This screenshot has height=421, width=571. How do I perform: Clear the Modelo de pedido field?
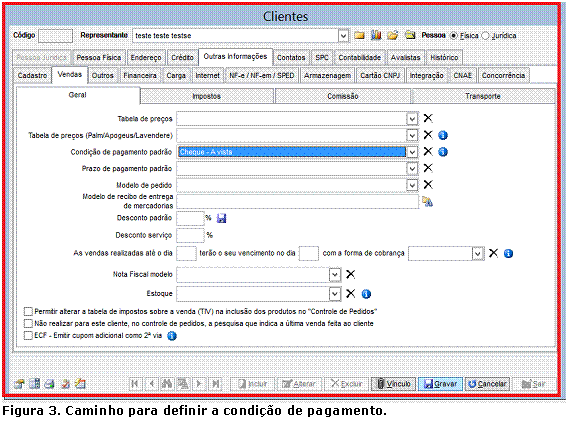click(x=428, y=185)
